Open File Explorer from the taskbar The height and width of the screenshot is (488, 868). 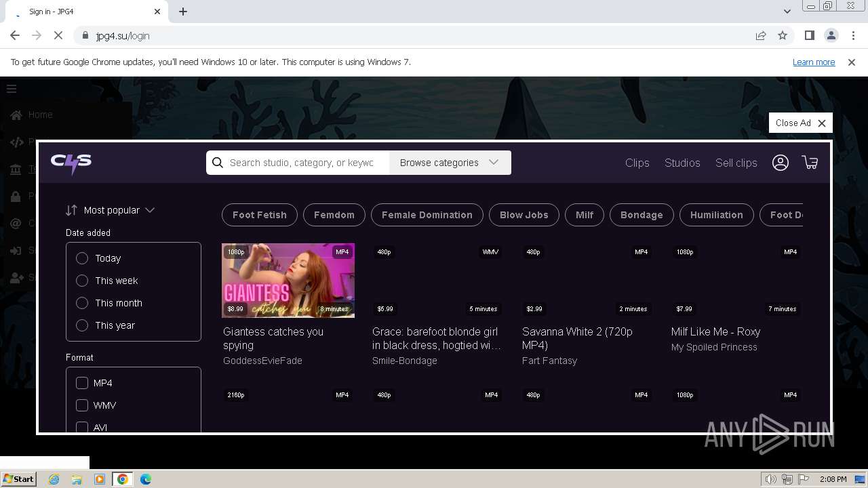click(x=77, y=479)
